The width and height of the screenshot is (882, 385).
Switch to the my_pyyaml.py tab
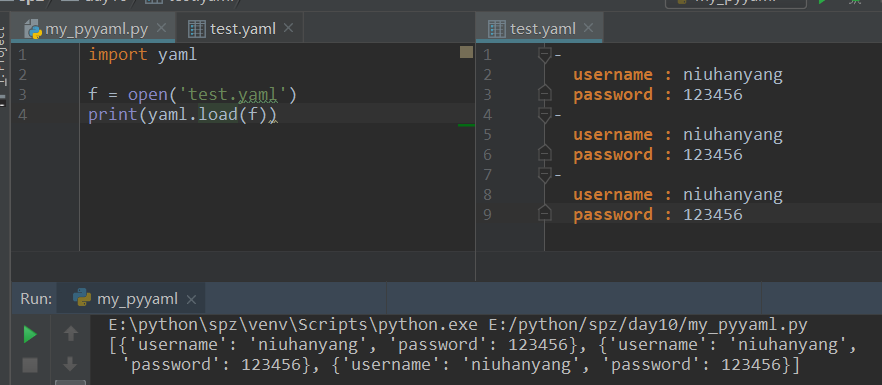(x=93, y=28)
